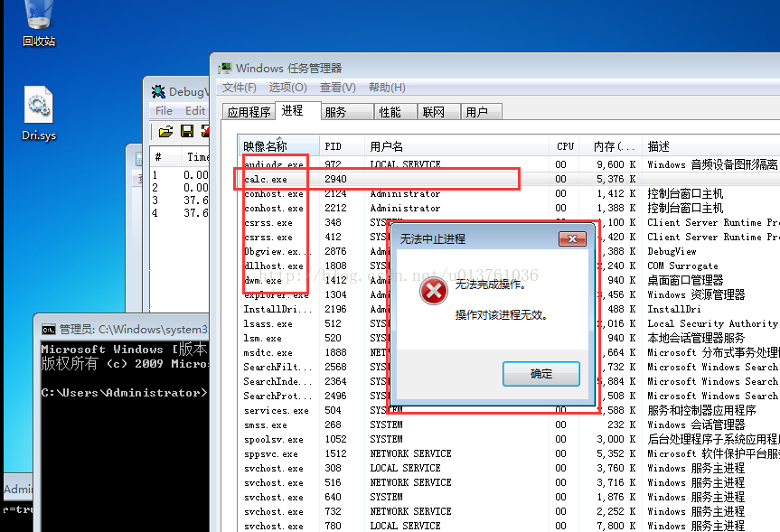The height and width of the screenshot is (532, 780).
Task: Sort processes by 用户名 column header
Action: 456,146
